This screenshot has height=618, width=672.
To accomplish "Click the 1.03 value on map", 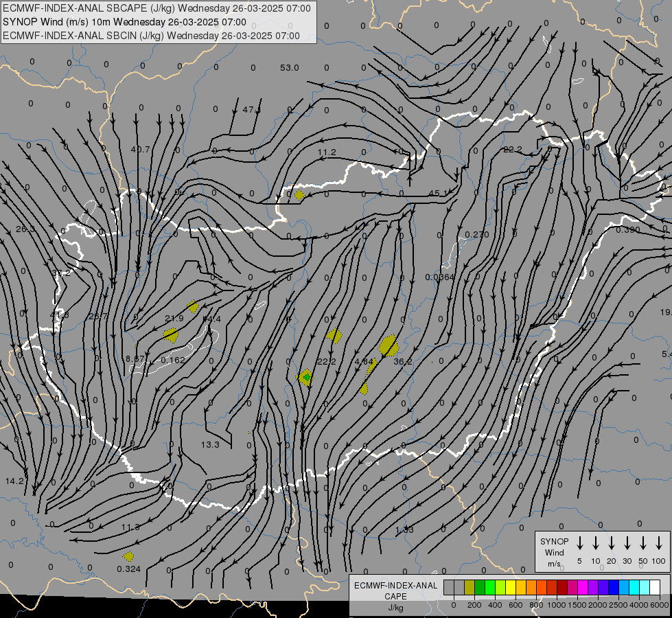I will (x=404, y=529).
